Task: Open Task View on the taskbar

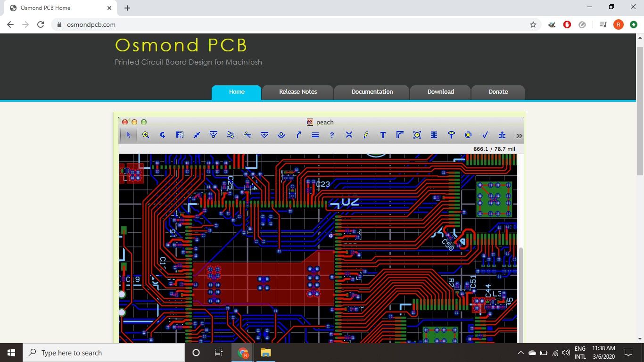Action: 219,353
